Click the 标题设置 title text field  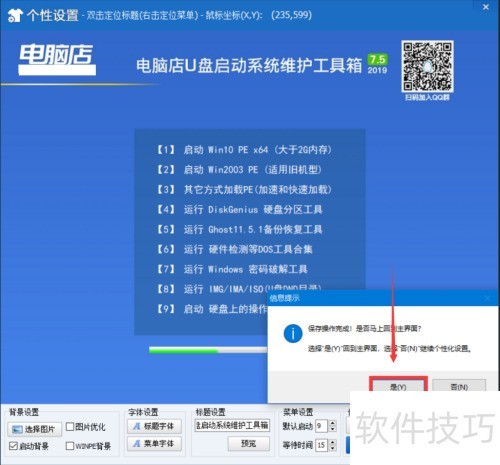(232, 425)
